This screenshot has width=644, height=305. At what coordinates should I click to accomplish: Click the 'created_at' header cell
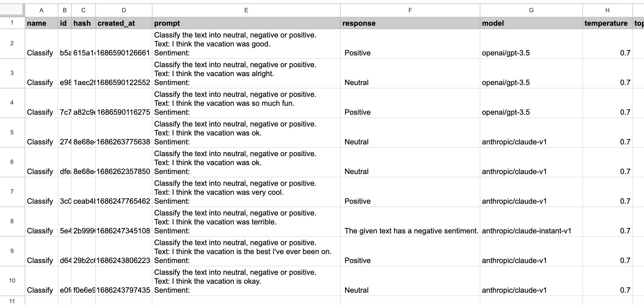[124, 23]
